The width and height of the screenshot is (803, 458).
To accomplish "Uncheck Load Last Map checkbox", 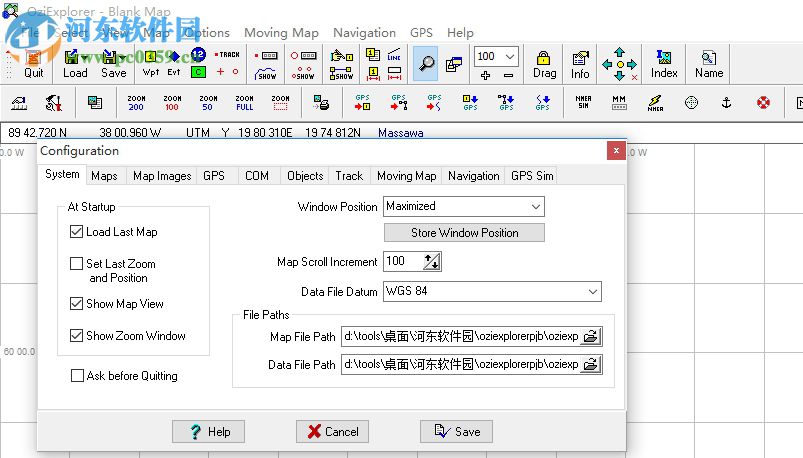I will [x=76, y=232].
